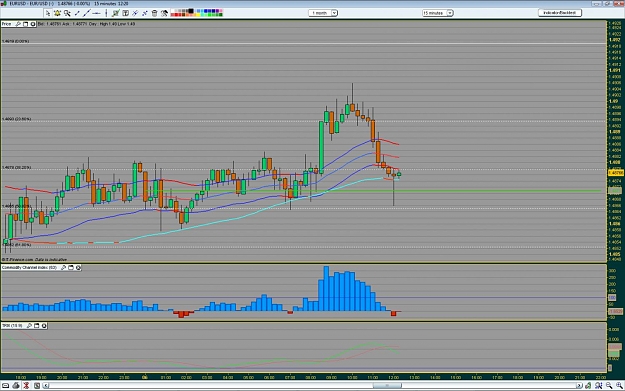Choose the blue arrow marker tool
625x391 pixels.
click(145, 13)
